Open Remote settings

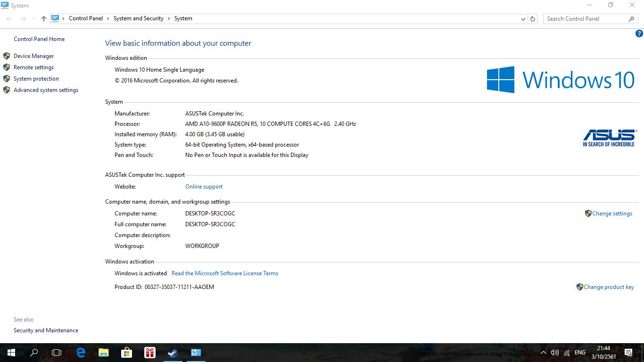[x=34, y=67]
